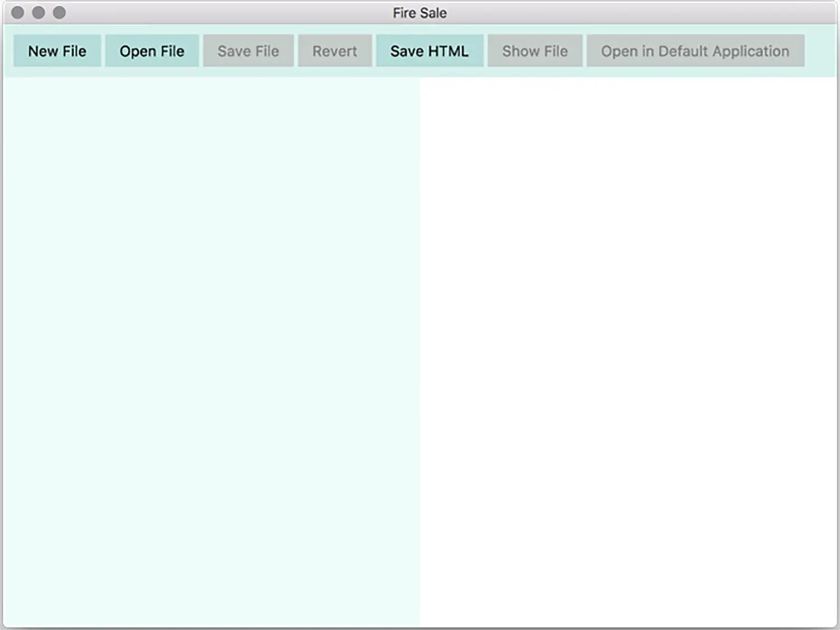Viewport: 840px width, 630px height.
Task: Select the Revert button
Action: [335, 51]
